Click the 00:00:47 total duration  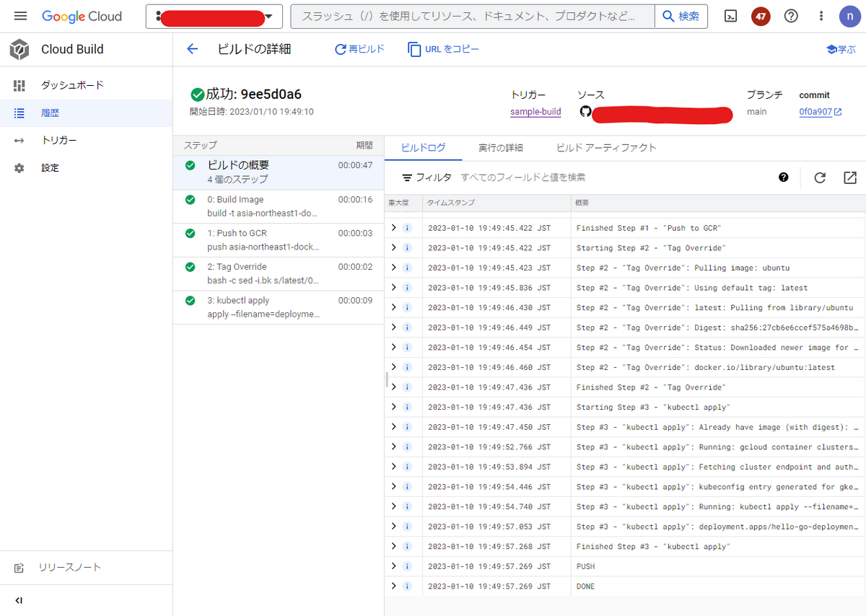coord(355,165)
